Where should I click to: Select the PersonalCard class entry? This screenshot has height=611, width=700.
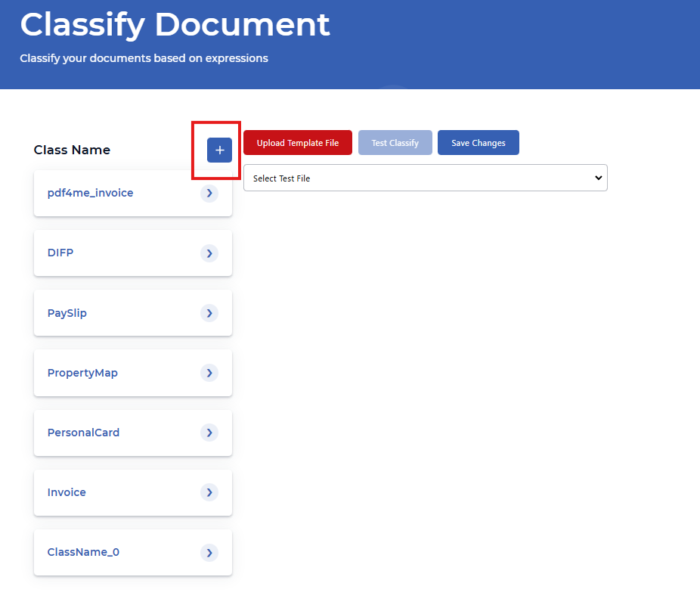(83, 433)
